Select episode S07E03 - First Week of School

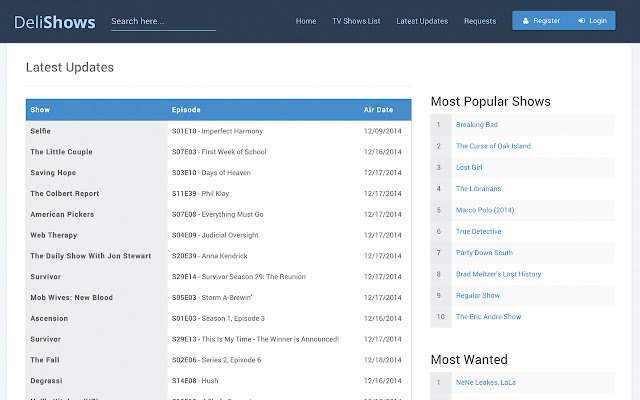[x=219, y=152]
